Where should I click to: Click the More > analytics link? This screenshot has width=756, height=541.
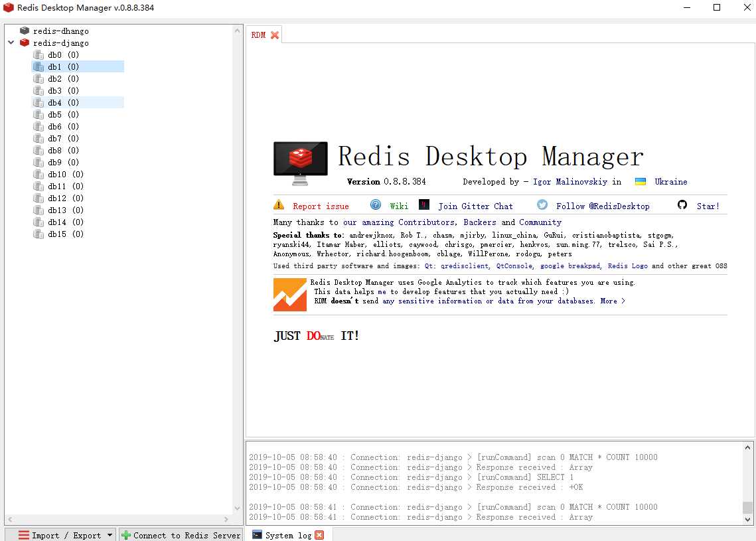pyautogui.click(x=613, y=301)
